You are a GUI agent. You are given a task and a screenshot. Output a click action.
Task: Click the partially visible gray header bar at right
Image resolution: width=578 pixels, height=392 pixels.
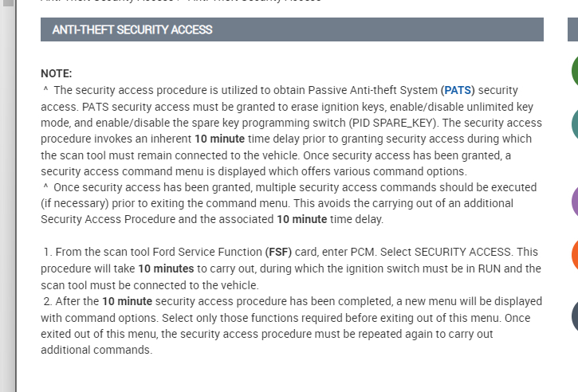pos(572,29)
